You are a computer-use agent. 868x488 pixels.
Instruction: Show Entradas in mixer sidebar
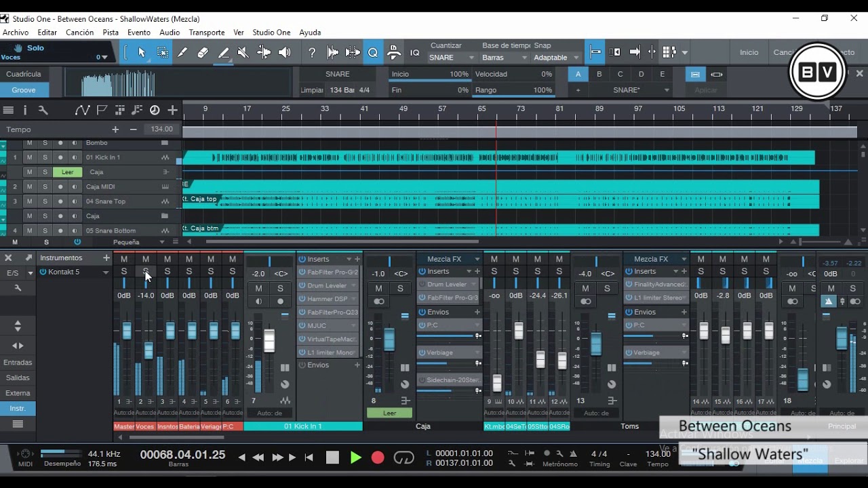pyautogui.click(x=18, y=363)
